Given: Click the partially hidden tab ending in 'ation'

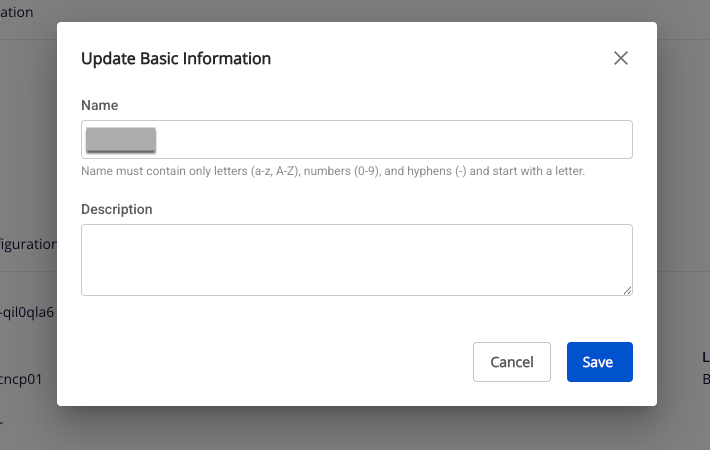Looking at the screenshot, I should coord(17,13).
